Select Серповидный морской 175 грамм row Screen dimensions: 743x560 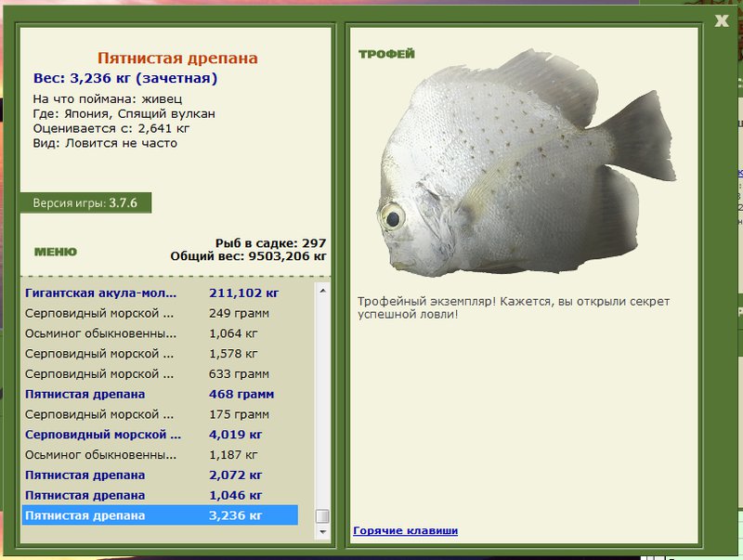[x=160, y=414]
